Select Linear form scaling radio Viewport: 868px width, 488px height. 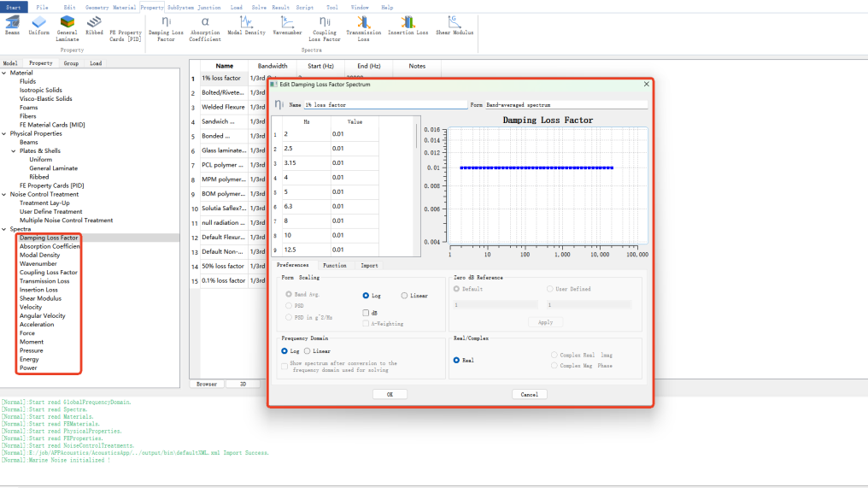pyautogui.click(x=404, y=296)
